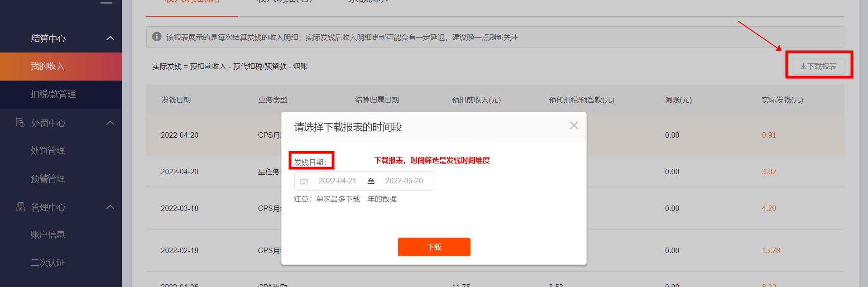868x287 pixels.
Task: Click the 结算归属日期 column header
Action: [377, 100]
